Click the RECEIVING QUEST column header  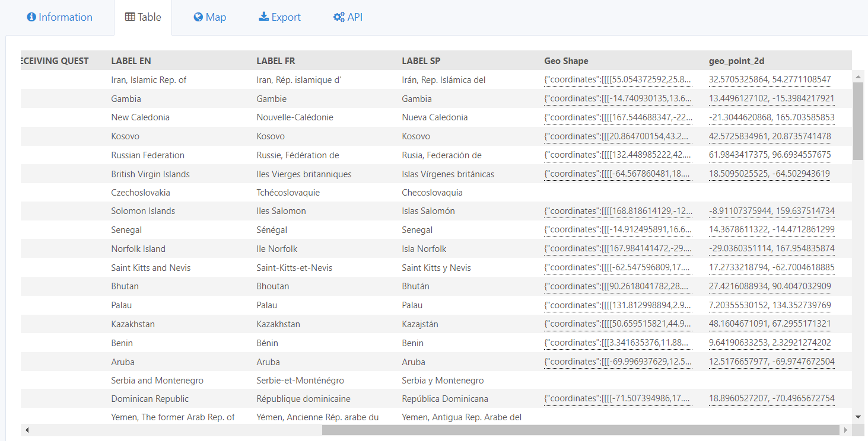tap(55, 60)
